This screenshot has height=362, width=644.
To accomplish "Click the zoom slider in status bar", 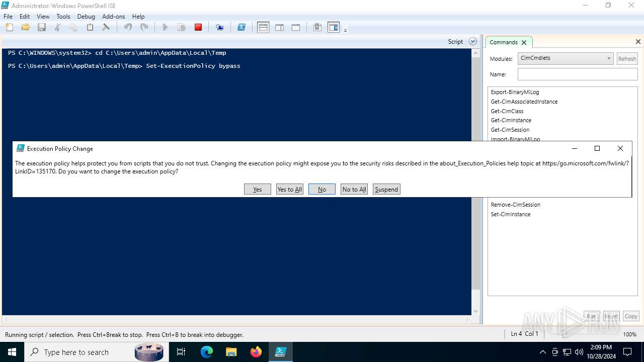I will point(565,334).
